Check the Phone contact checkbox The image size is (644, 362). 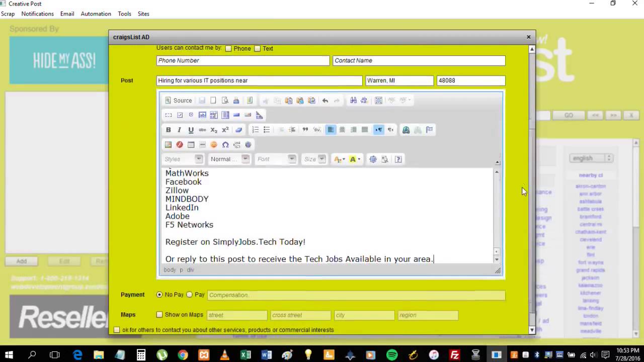coord(228,49)
